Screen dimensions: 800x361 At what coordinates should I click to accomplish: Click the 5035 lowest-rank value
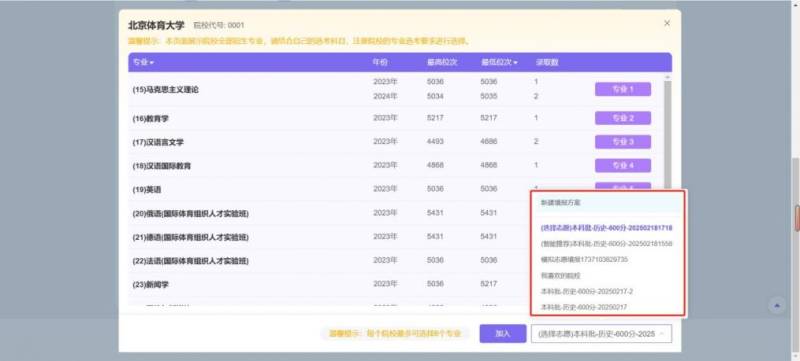click(x=489, y=96)
